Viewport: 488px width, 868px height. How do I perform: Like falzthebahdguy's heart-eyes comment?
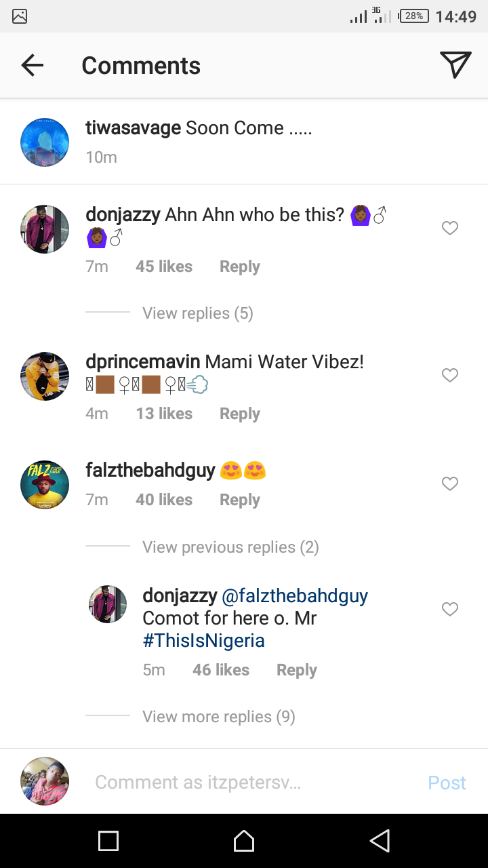pos(450,484)
